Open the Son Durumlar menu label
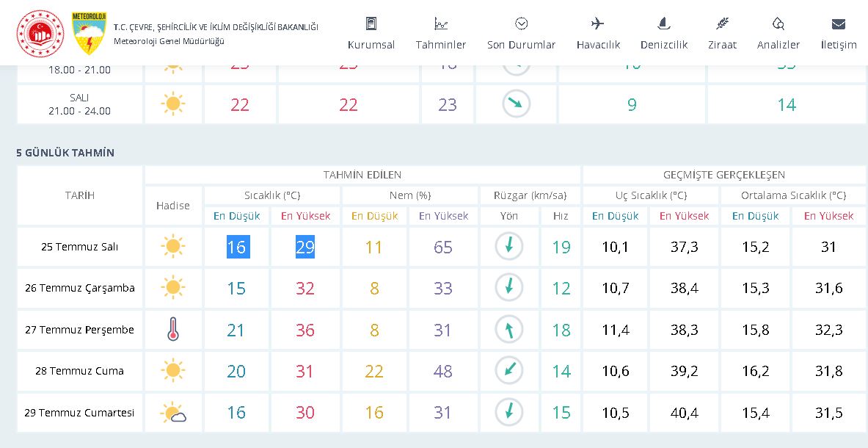Viewport: 868px width, 448px height. point(522,45)
